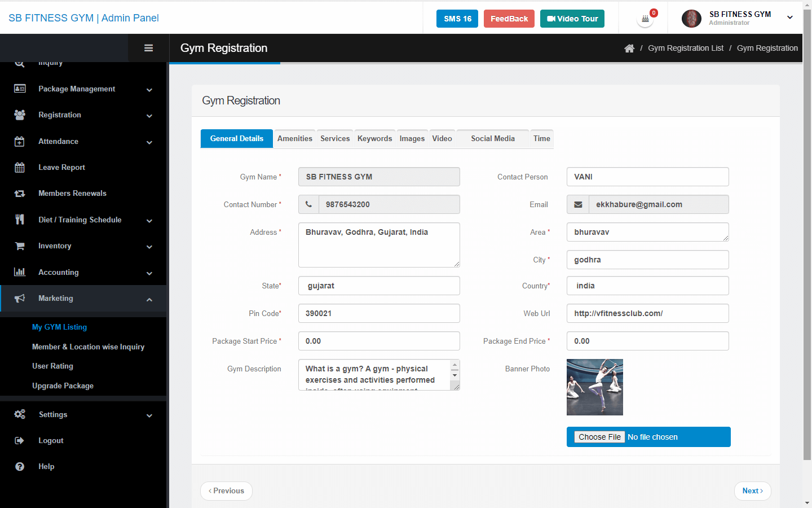Switch to the Amenities tab
This screenshot has width=812, height=508.
coord(294,139)
